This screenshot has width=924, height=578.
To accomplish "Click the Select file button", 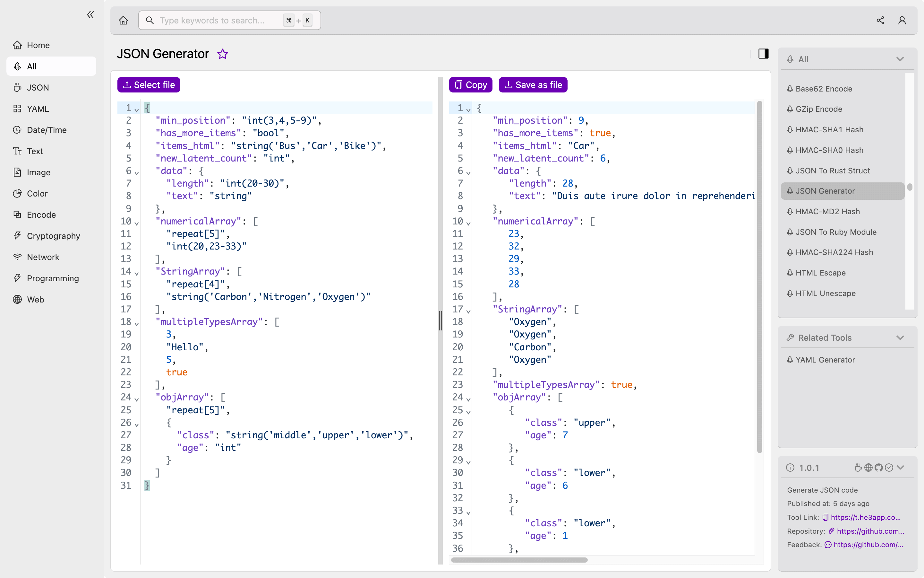I will [x=149, y=85].
